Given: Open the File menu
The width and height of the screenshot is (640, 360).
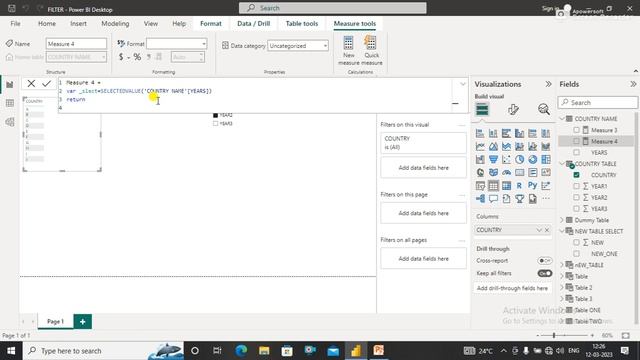Looking at the screenshot, I should [16, 24].
